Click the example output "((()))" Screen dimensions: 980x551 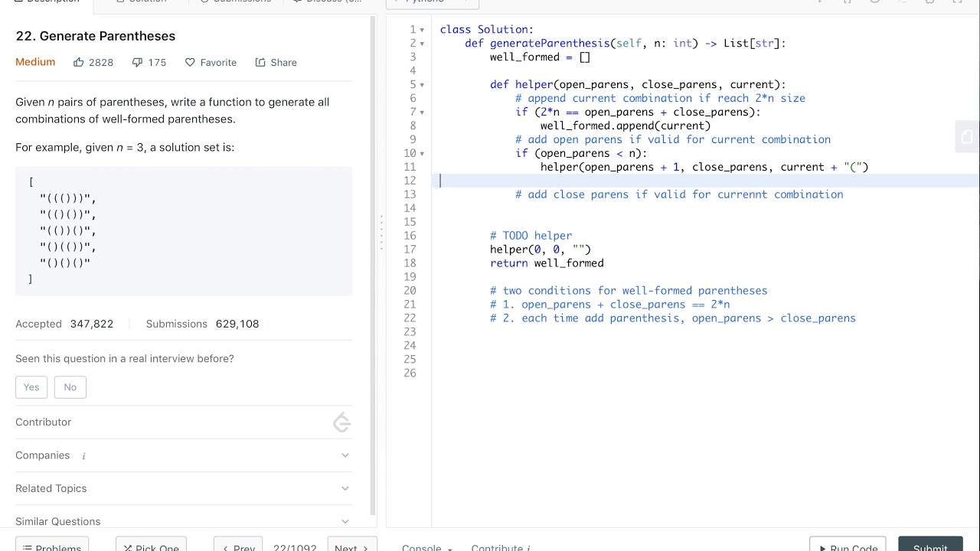tap(68, 199)
